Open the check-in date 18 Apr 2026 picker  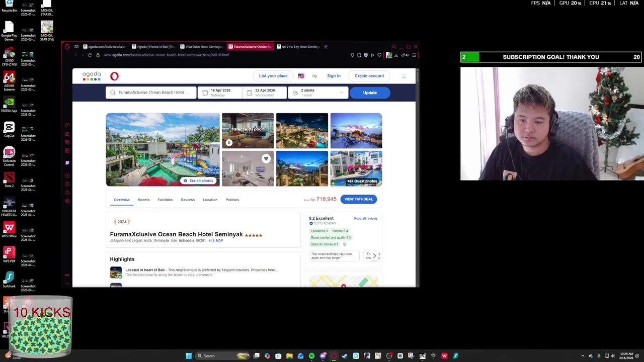pos(219,93)
